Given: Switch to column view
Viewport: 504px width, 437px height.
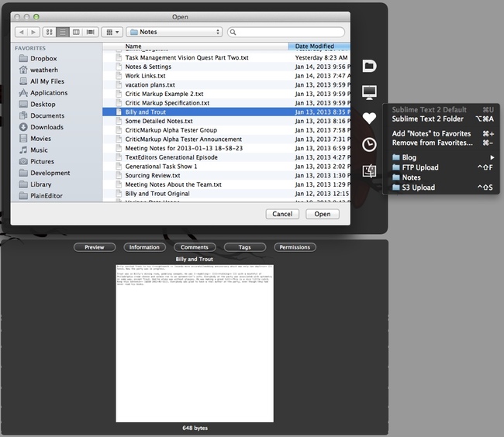Looking at the screenshot, I should tap(76, 32).
